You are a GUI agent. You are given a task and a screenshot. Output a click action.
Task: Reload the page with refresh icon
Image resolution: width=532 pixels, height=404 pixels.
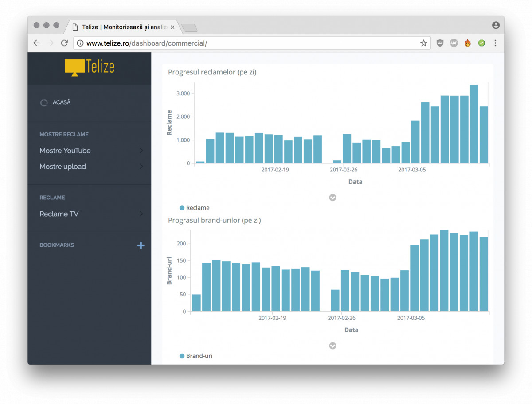[64, 43]
